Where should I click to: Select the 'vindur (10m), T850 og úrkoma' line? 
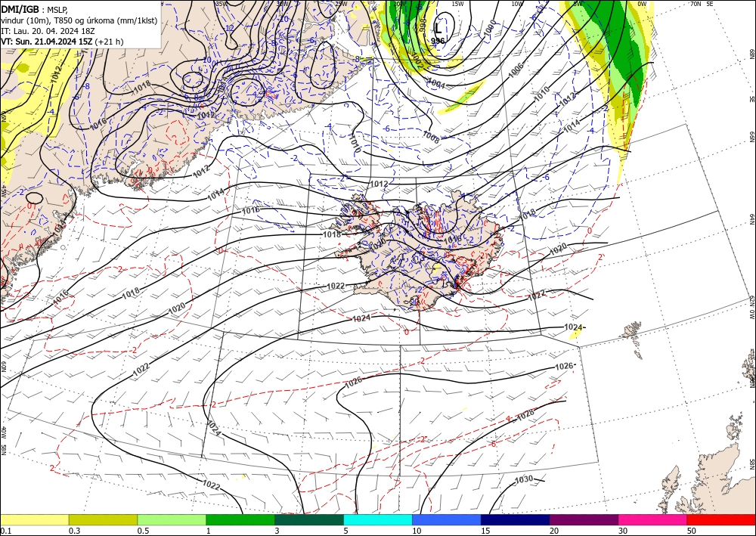click(x=79, y=20)
